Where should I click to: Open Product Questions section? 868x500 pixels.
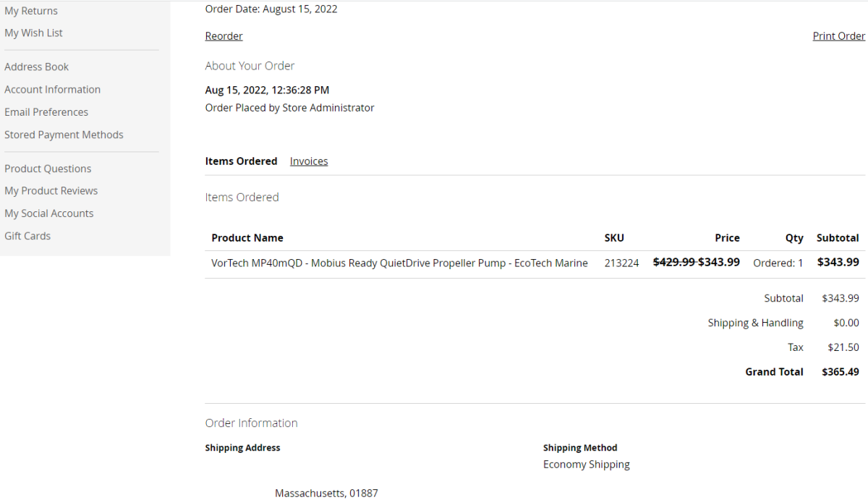48,169
